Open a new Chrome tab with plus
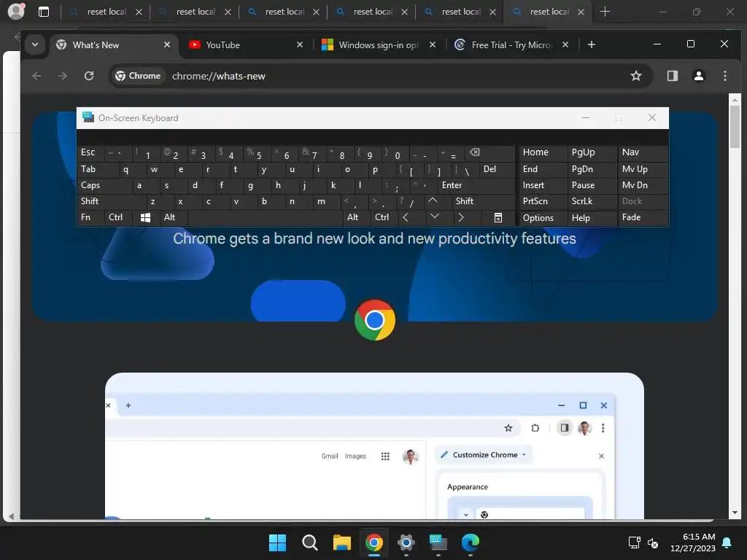The image size is (747, 560). click(591, 44)
